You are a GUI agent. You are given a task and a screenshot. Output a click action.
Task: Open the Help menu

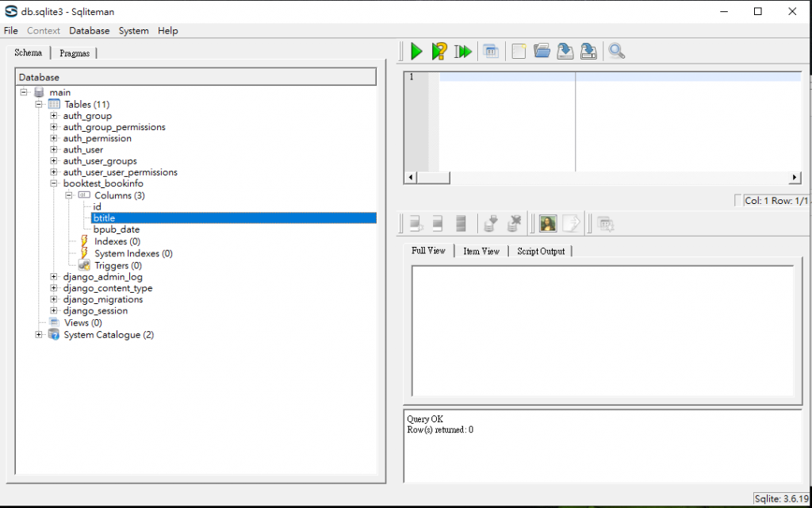pyautogui.click(x=168, y=31)
